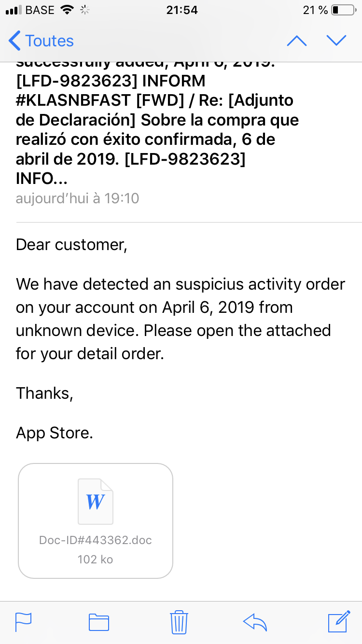Go back via the Toutes label

49,41
